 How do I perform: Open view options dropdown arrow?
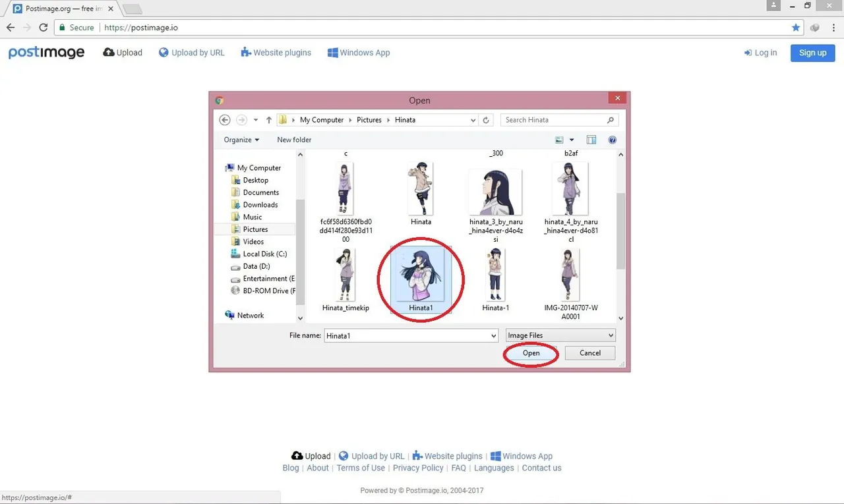(572, 140)
